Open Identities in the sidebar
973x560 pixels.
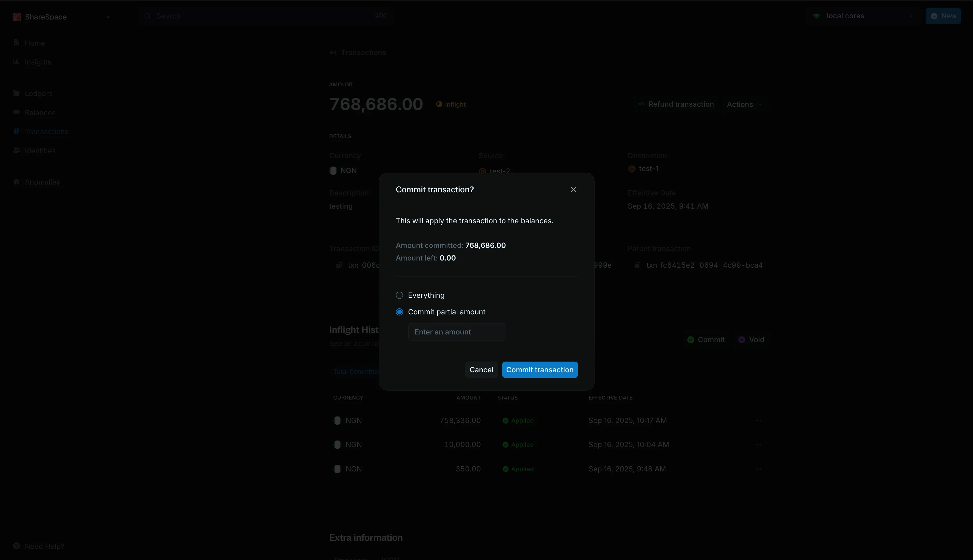[40, 151]
